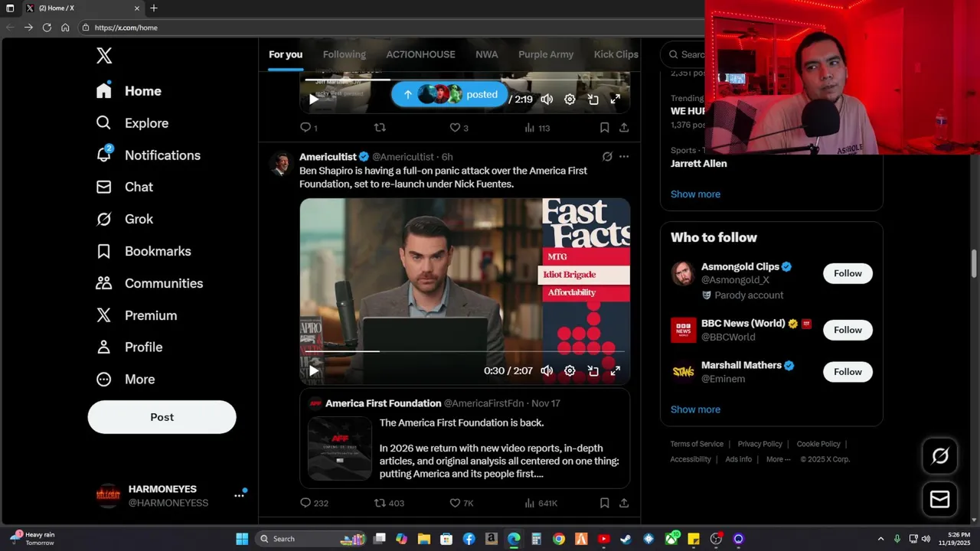
Task: Switch to the Purple Army tab
Action: [x=545, y=54]
